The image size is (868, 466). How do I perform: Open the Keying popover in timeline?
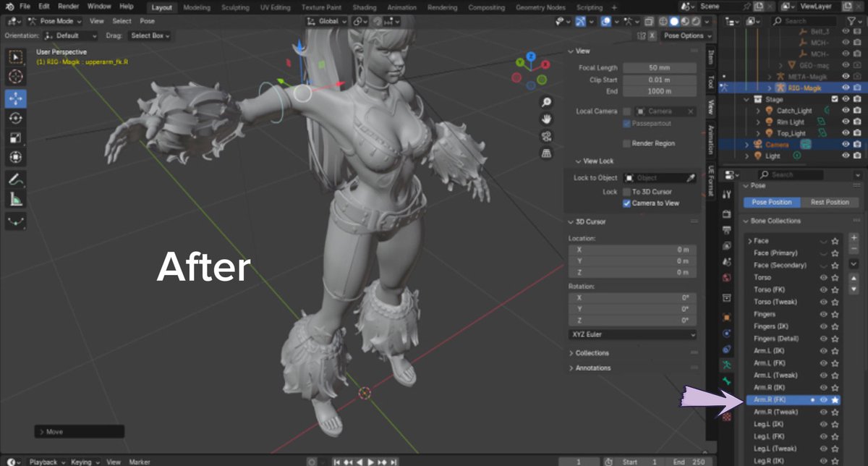[x=85, y=462]
